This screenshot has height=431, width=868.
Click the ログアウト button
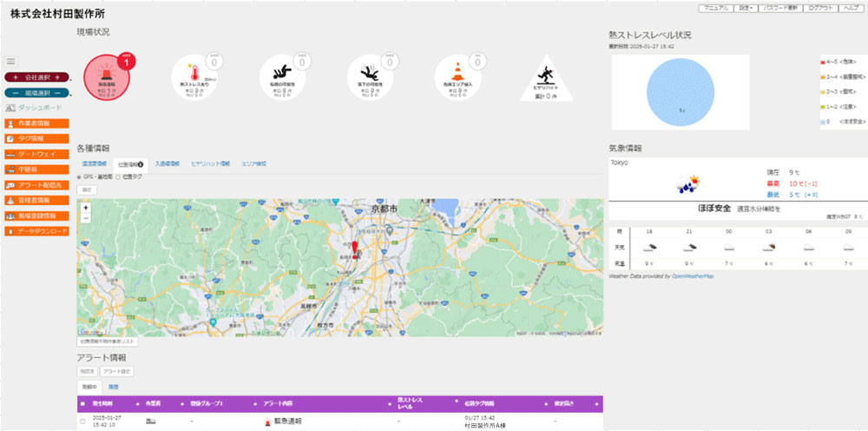click(x=822, y=7)
